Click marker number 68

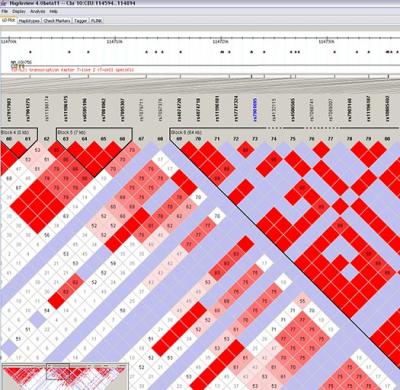[x=160, y=139]
